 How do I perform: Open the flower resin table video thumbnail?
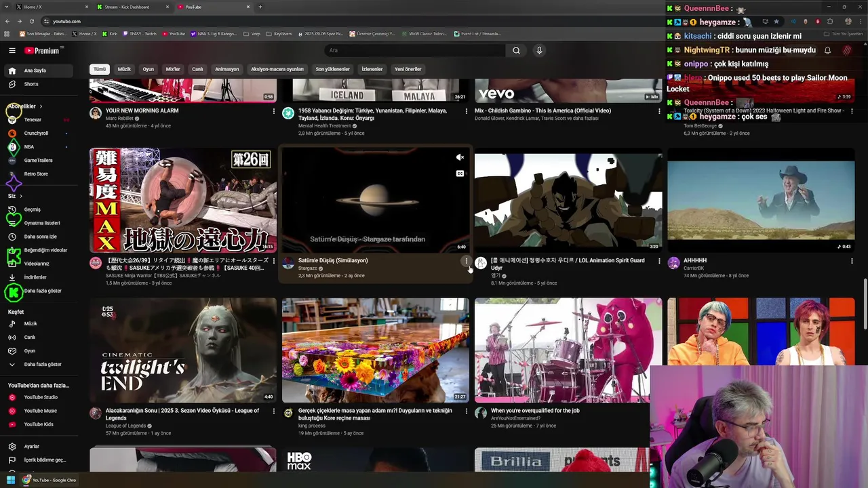tap(376, 350)
